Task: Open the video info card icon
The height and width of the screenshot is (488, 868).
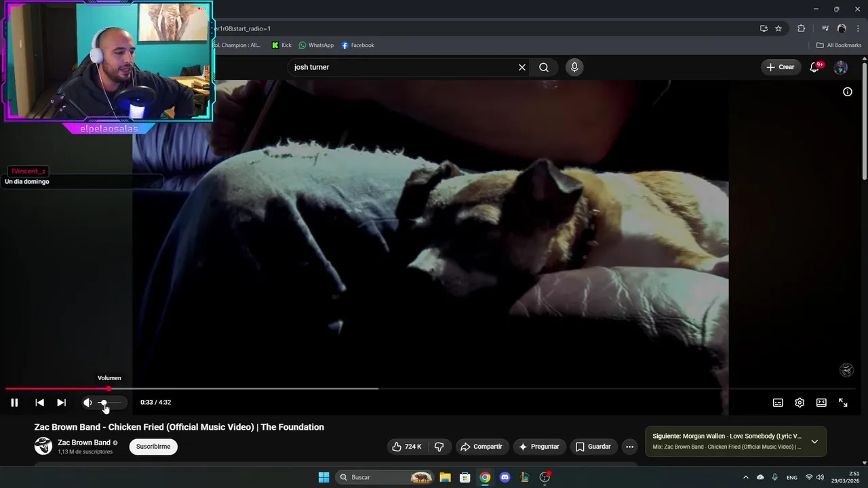Action: pos(848,91)
